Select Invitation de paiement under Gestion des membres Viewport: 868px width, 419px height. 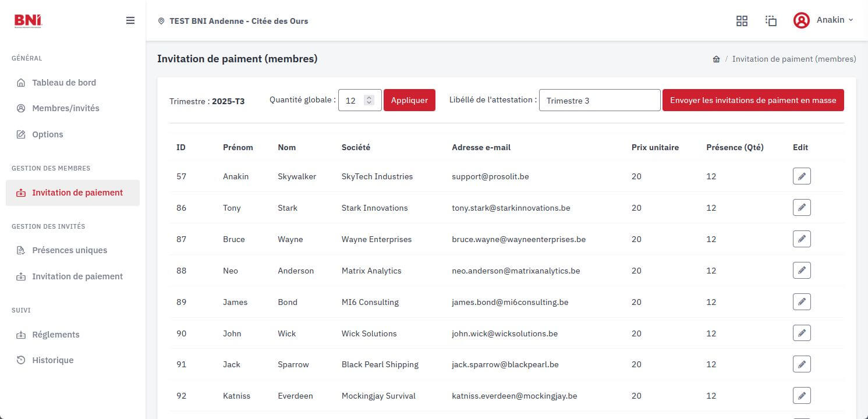pos(73,193)
